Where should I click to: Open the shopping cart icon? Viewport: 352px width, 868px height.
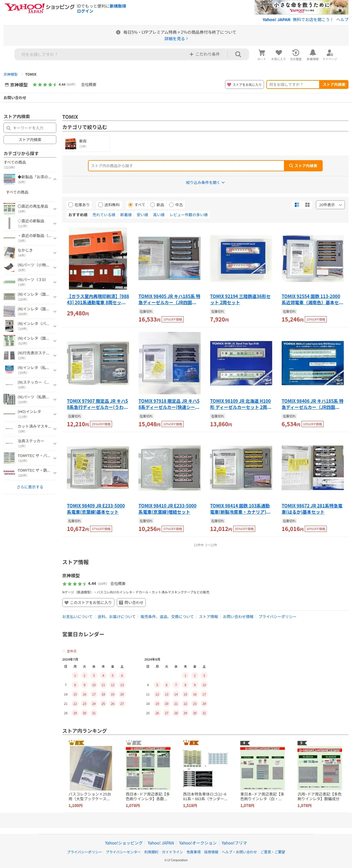[x=261, y=55]
